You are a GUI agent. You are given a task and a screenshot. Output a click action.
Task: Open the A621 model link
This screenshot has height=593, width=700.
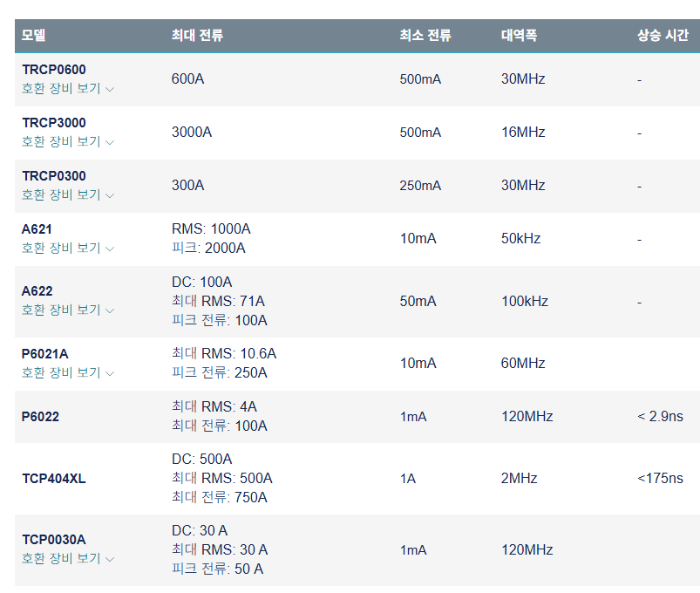click(37, 229)
